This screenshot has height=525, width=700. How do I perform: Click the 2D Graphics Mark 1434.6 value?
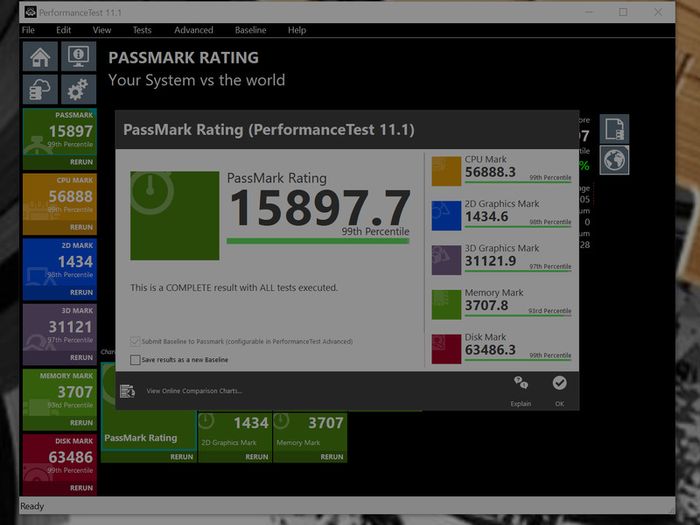pos(487,217)
